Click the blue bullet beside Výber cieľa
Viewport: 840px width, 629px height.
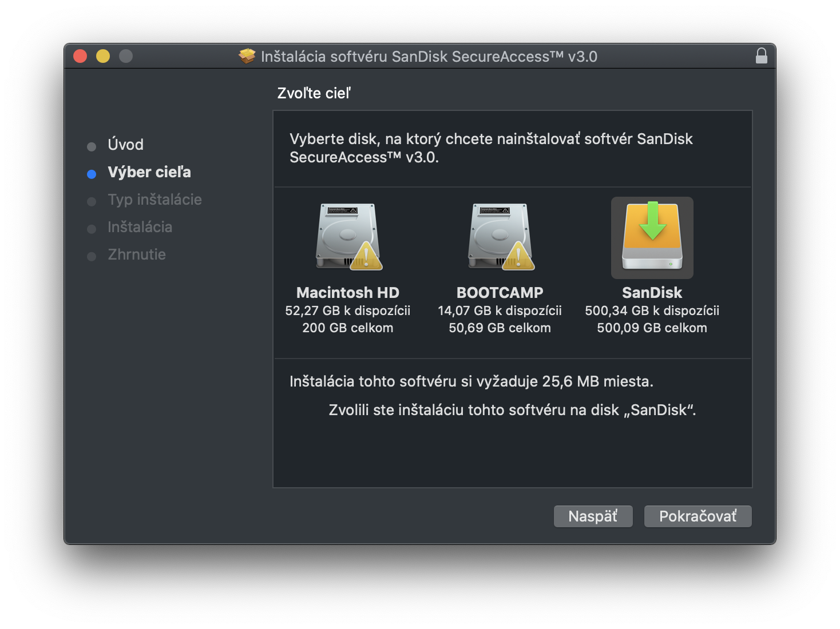pos(92,174)
